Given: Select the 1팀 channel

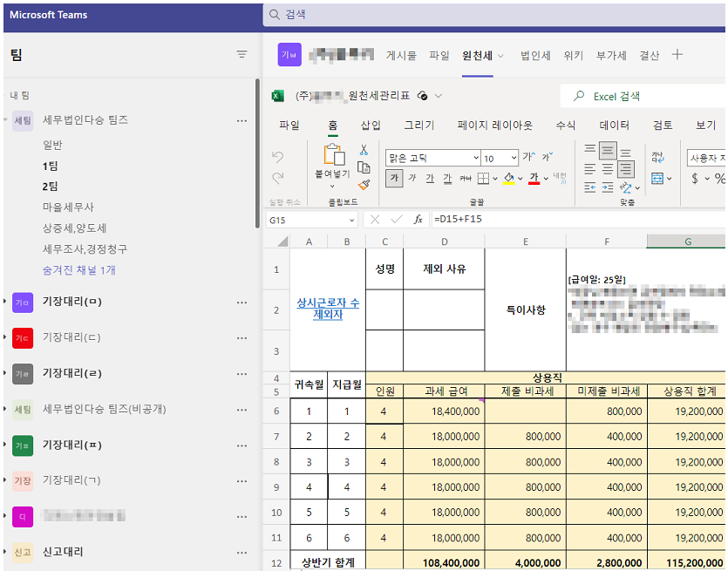Looking at the screenshot, I should (x=50, y=166).
